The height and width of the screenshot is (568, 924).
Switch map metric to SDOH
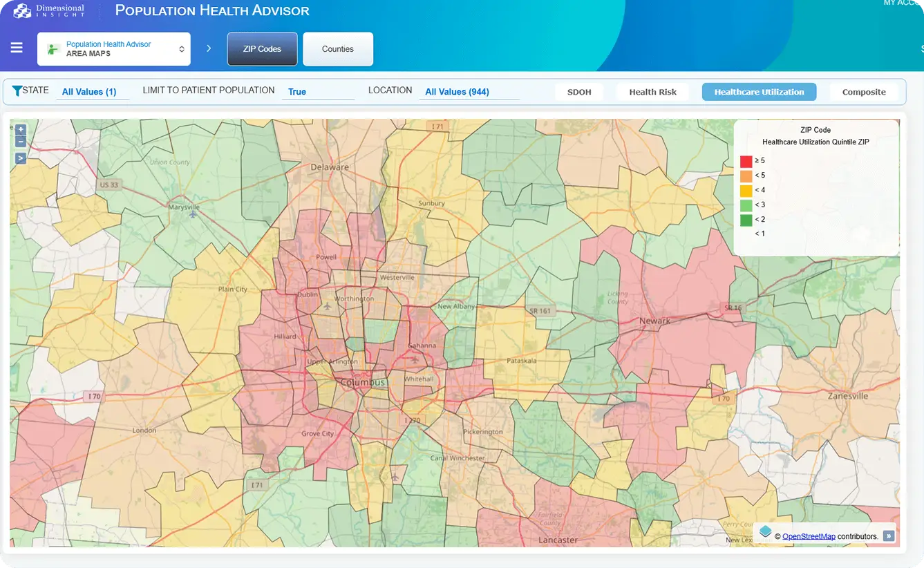[x=578, y=92]
